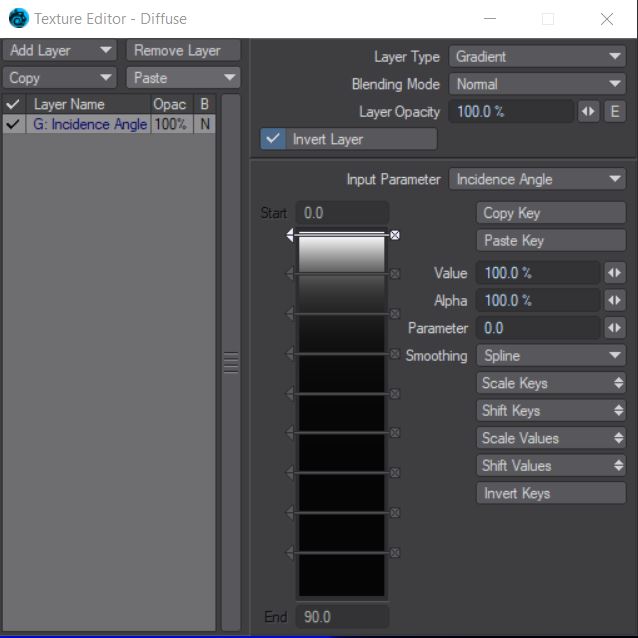Open the Add Layer menu
Image resolution: width=638 pixels, height=638 pixels.
point(60,50)
